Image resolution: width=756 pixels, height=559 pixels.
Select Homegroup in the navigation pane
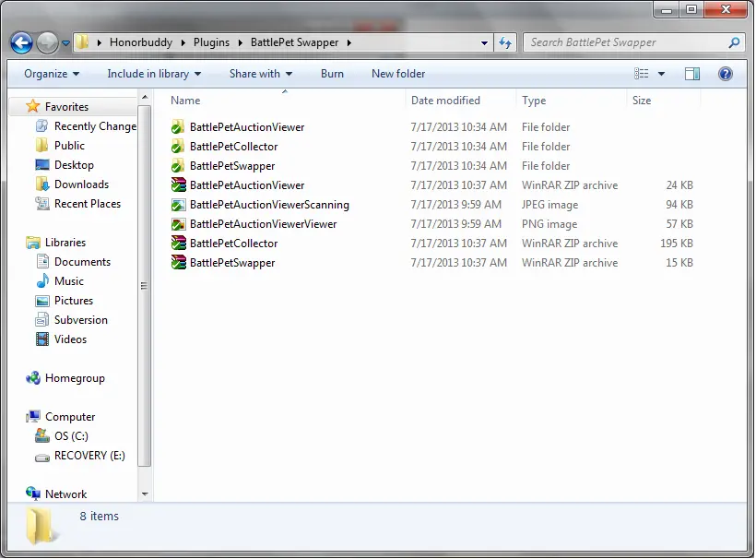tap(75, 378)
